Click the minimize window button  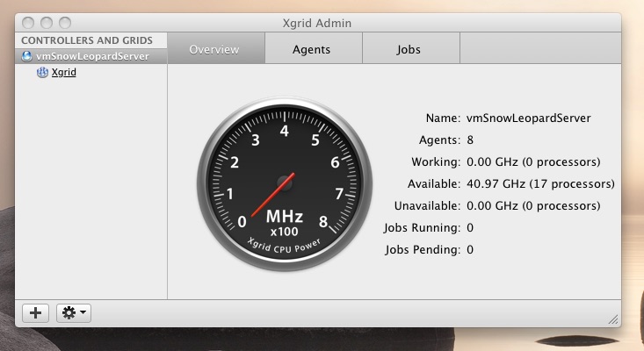pos(47,23)
